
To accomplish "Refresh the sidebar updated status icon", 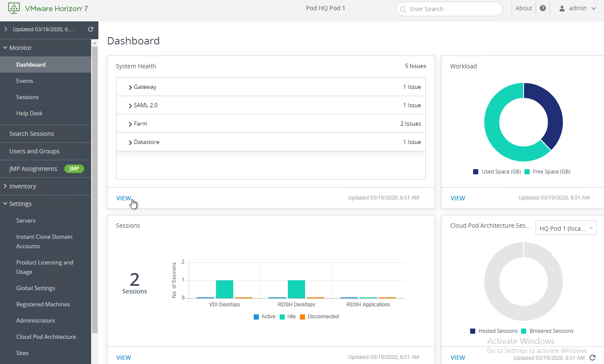I will point(91,29).
